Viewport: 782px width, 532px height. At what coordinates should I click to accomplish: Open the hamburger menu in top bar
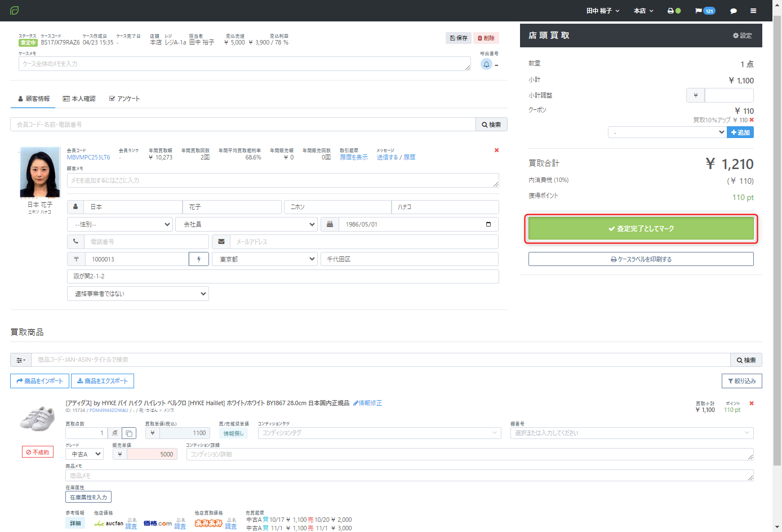(753, 11)
